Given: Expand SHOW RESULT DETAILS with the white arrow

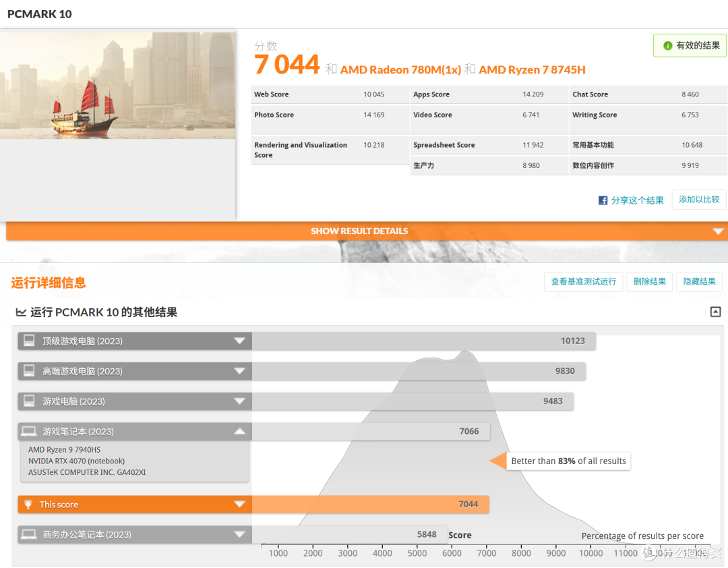Looking at the screenshot, I should 719,231.
